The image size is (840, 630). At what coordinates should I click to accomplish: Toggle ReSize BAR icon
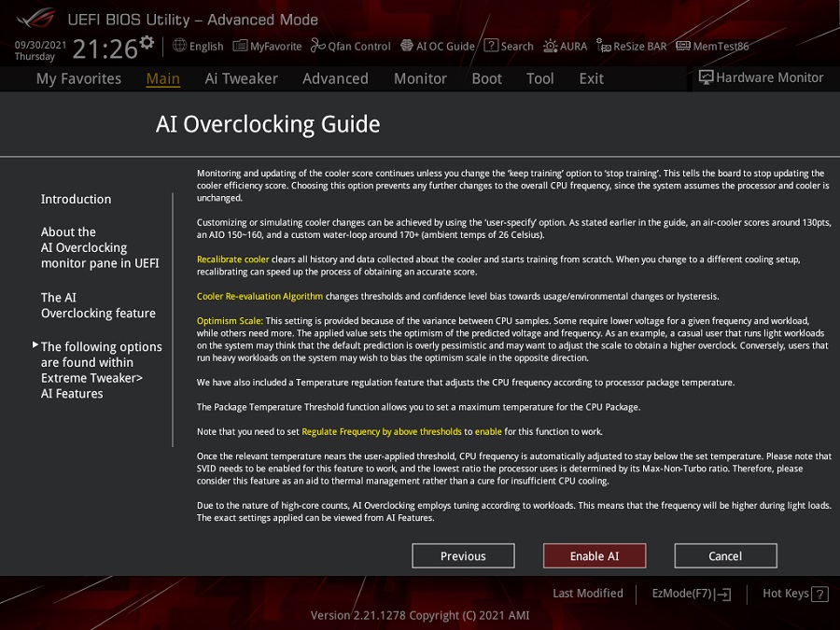(x=604, y=46)
